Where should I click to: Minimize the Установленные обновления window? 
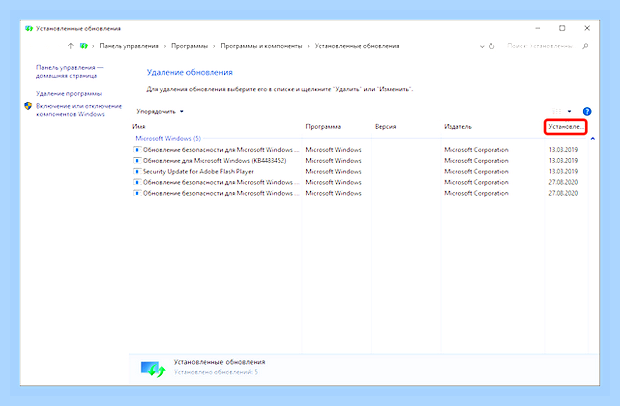(x=538, y=28)
